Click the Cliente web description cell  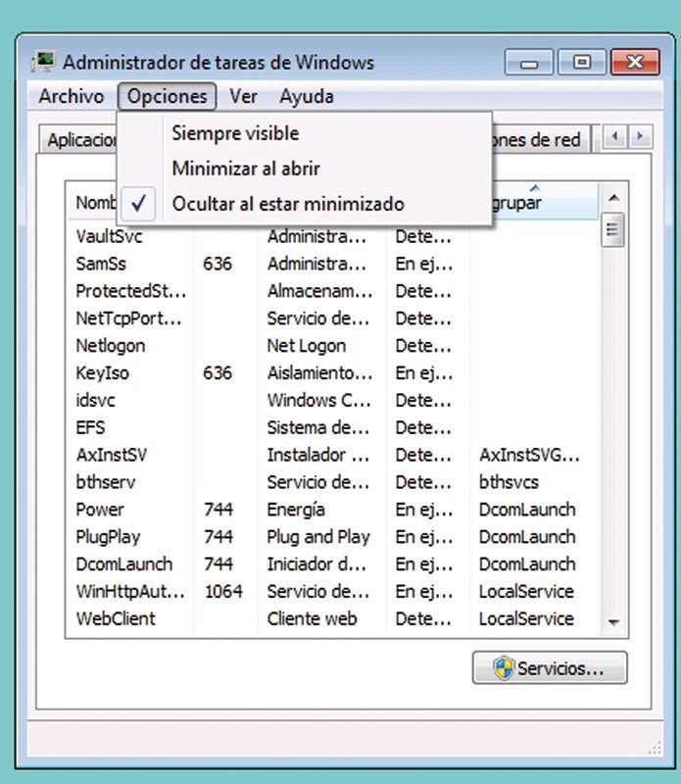312,619
